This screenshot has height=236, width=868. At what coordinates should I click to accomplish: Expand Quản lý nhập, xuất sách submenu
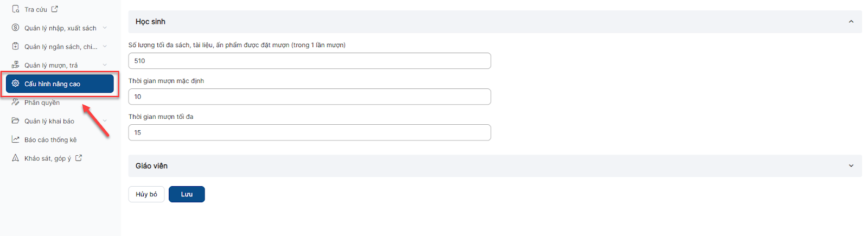tap(105, 28)
